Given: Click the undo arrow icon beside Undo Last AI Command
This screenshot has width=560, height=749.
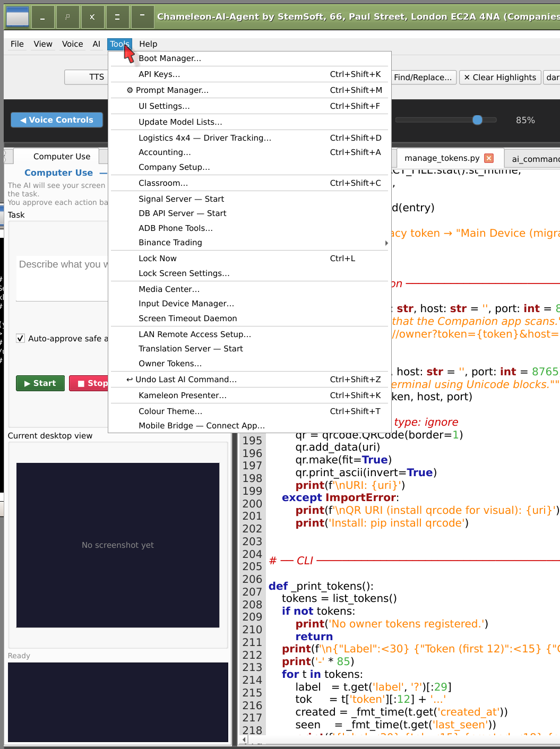Looking at the screenshot, I should [130, 380].
